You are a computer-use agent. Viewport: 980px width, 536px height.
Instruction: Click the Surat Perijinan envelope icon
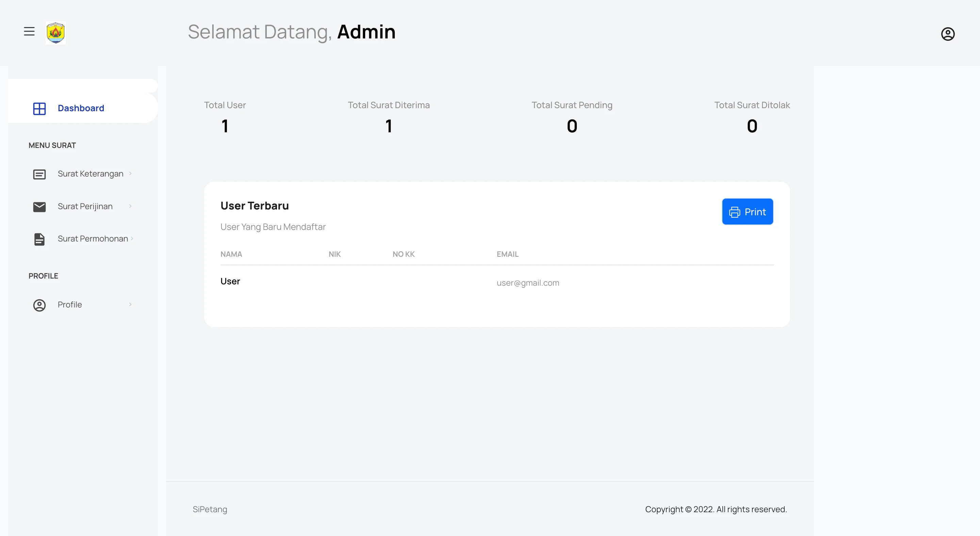[x=39, y=207]
